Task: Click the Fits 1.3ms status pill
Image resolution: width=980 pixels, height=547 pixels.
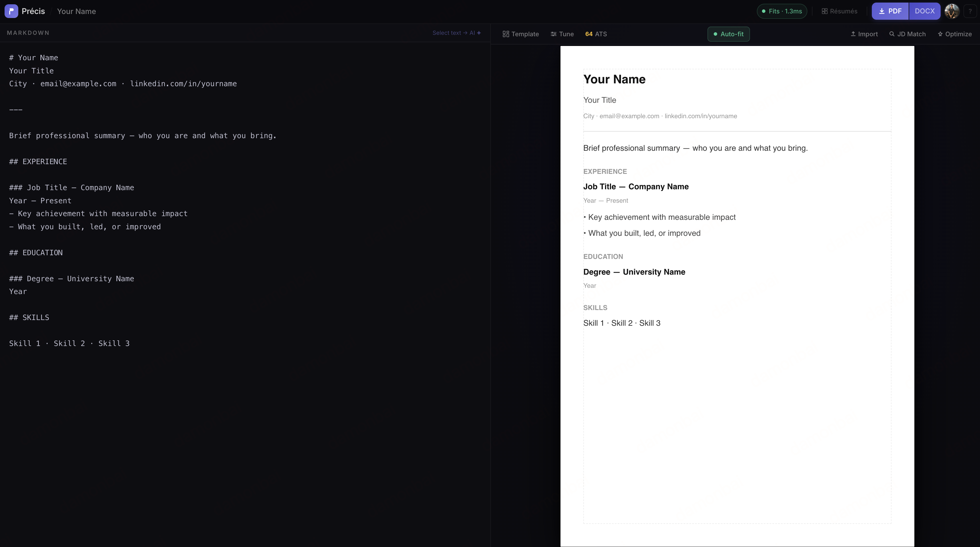Action: (x=782, y=11)
